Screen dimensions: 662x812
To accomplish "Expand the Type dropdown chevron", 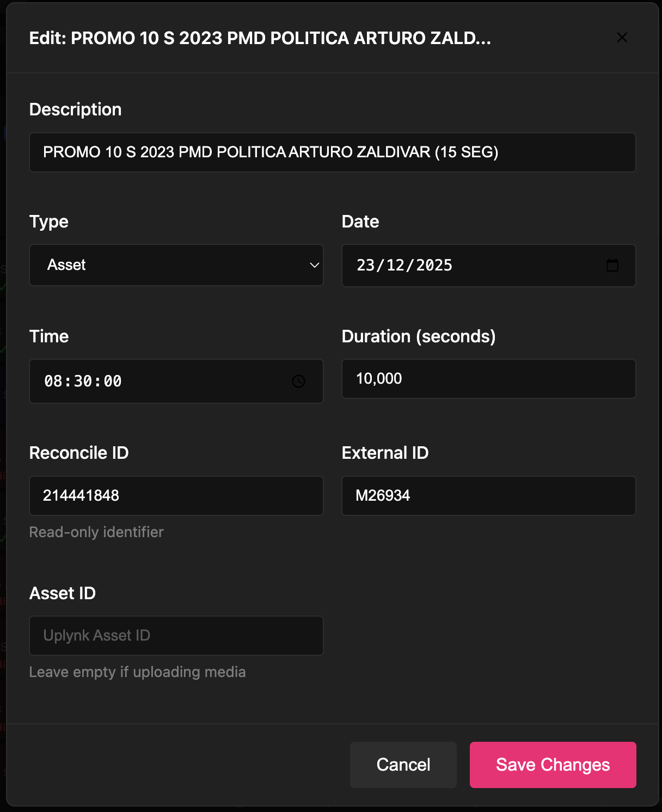I will coord(315,265).
